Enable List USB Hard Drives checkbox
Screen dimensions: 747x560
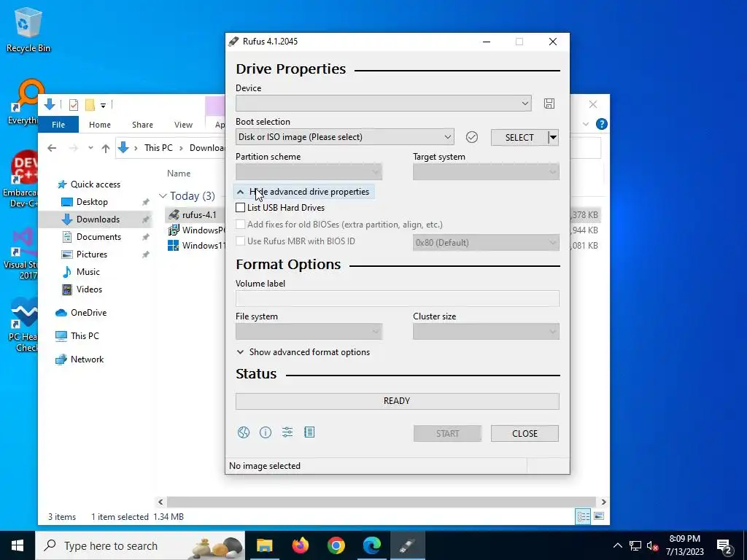241,208
